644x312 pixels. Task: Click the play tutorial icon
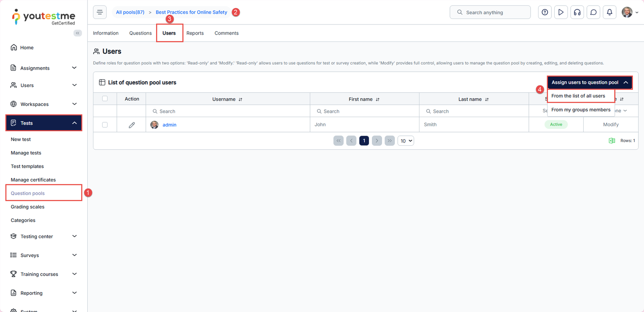click(561, 12)
